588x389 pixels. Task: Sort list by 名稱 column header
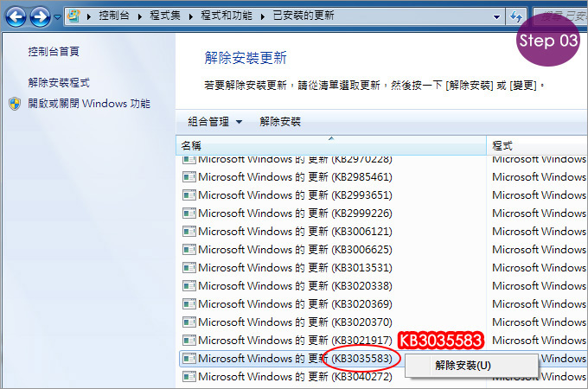[331, 145]
